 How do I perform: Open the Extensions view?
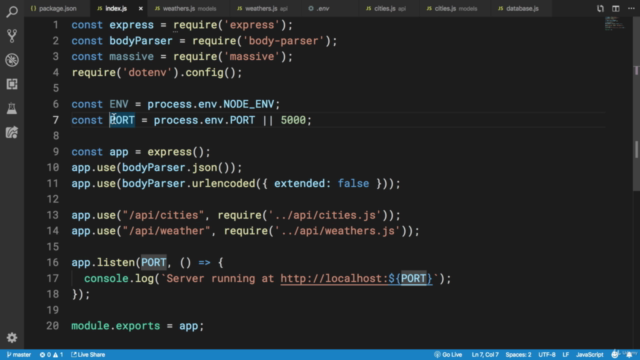[12, 84]
